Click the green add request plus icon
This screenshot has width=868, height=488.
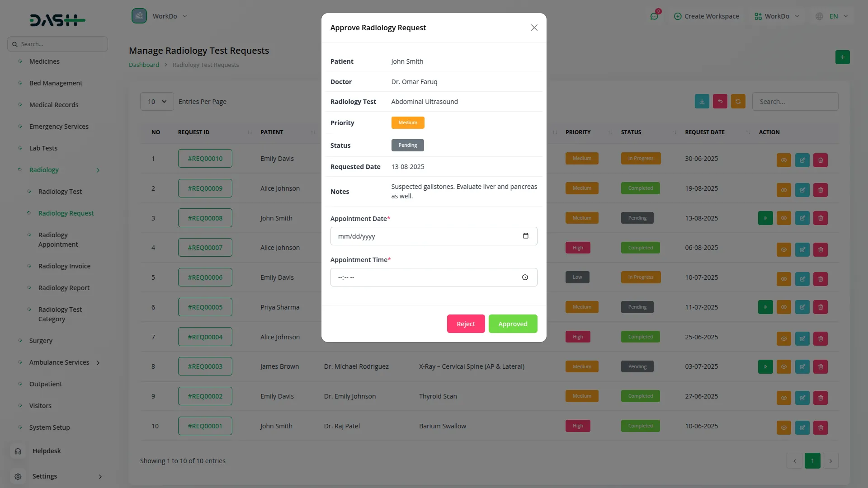tap(842, 57)
